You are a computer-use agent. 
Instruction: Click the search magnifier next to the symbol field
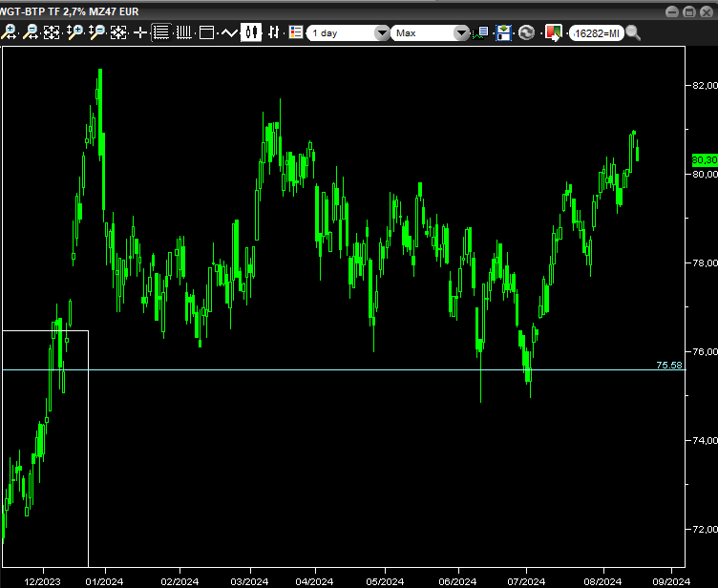pyautogui.click(x=633, y=32)
